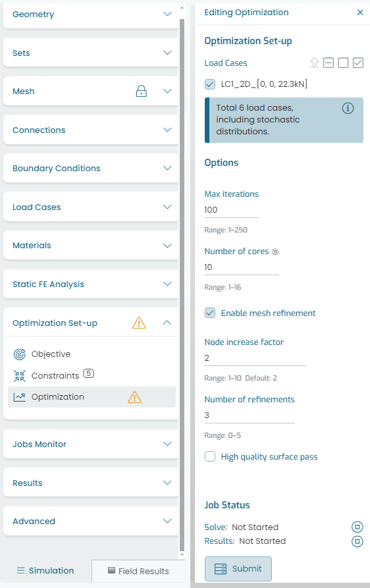Disable the Enable mesh refinement checkbox

[210, 313]
